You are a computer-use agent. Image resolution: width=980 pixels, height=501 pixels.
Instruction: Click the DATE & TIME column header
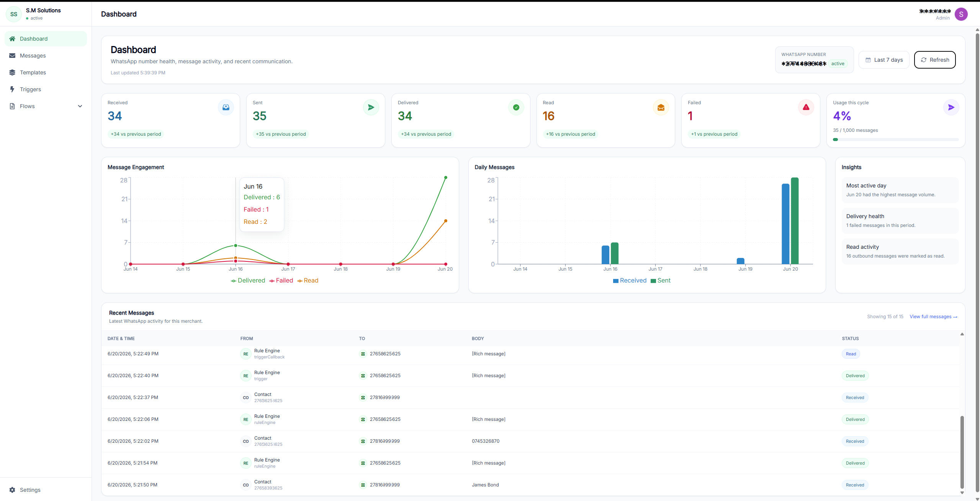[121, 338]
